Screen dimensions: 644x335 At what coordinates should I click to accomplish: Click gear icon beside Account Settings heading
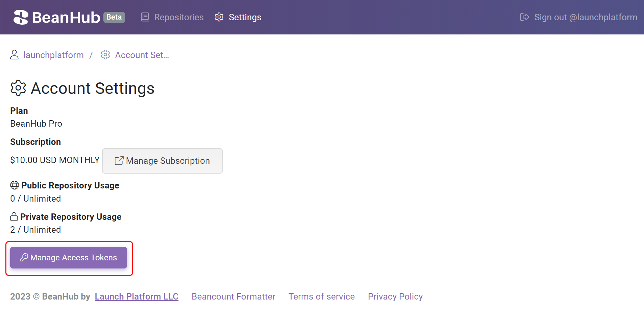coord(18,88)
